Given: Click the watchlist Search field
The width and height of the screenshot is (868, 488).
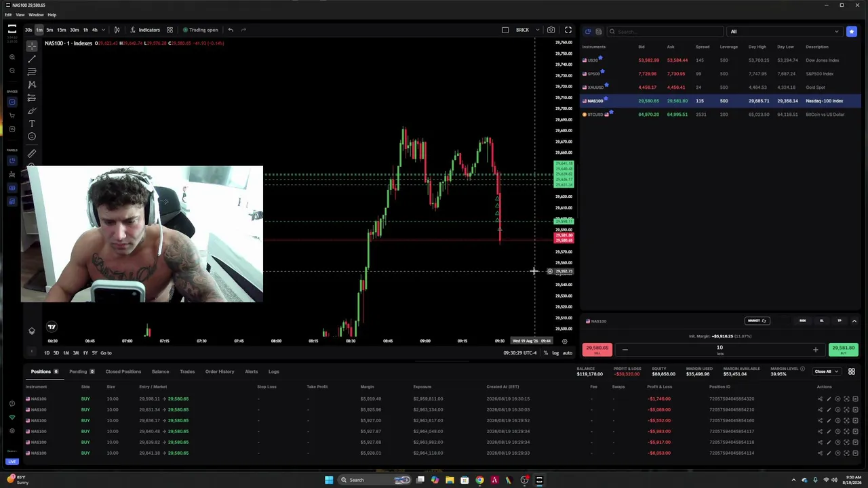Looking at the screenshot, I should click(x=665, y=31).
